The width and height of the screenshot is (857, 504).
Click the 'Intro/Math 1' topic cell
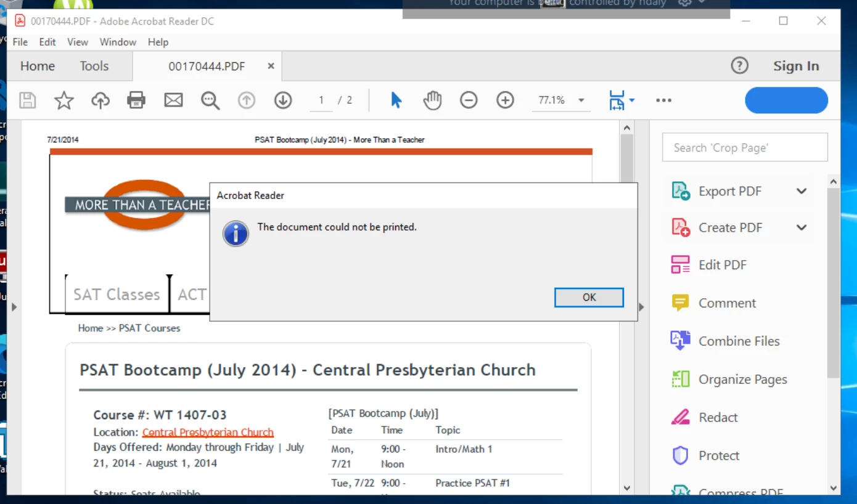pyautogui.click(x=464, y=449)
